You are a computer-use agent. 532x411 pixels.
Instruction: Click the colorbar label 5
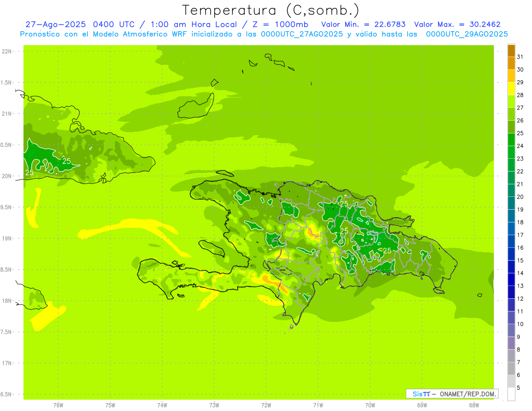point(519,388)
